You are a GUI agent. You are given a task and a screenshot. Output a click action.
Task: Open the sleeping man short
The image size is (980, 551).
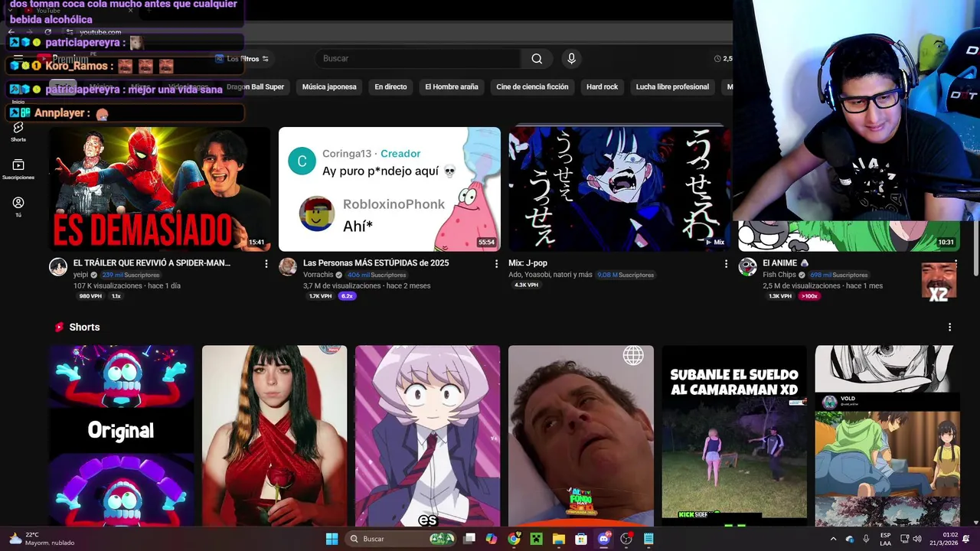point(580,435)
